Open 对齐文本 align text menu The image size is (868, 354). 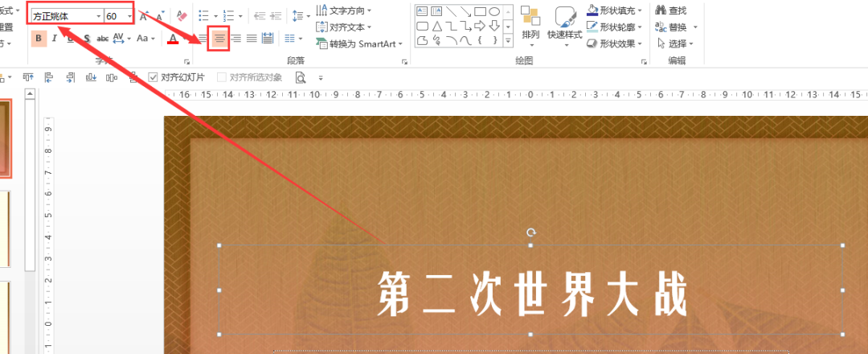click(344, 27)
